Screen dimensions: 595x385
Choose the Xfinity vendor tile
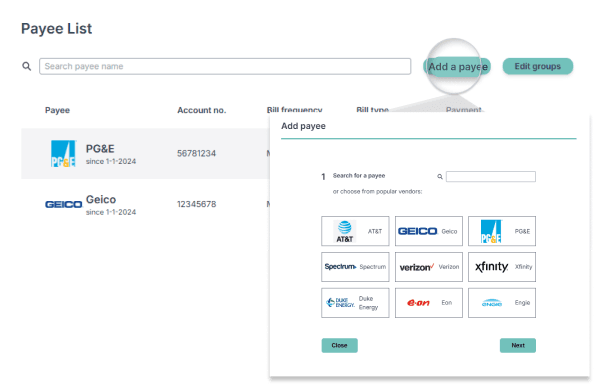pos(502,267)
